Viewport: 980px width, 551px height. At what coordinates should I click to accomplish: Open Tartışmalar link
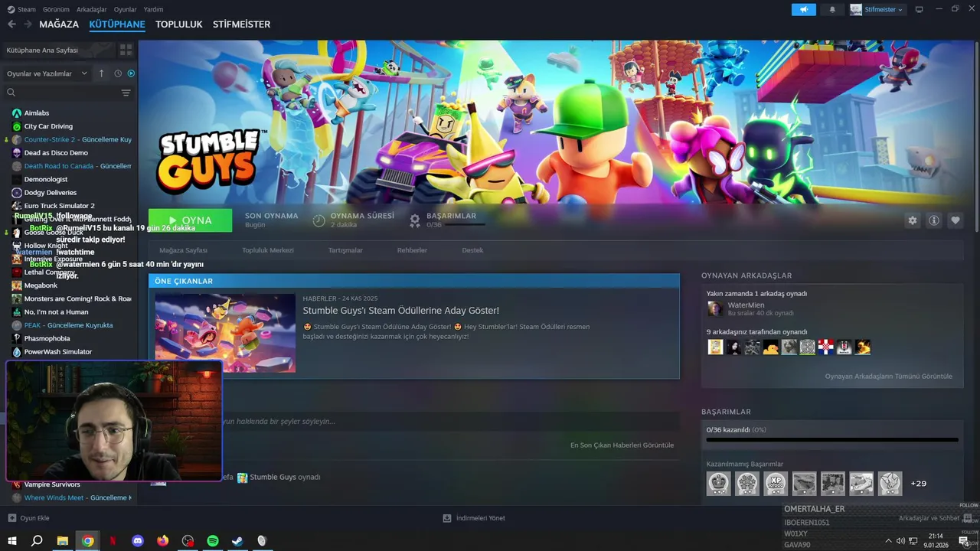345,250
